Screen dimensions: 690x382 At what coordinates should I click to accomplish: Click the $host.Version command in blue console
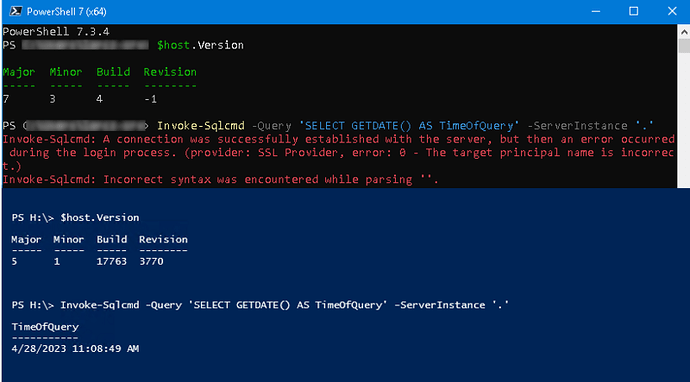click(100, 218)
